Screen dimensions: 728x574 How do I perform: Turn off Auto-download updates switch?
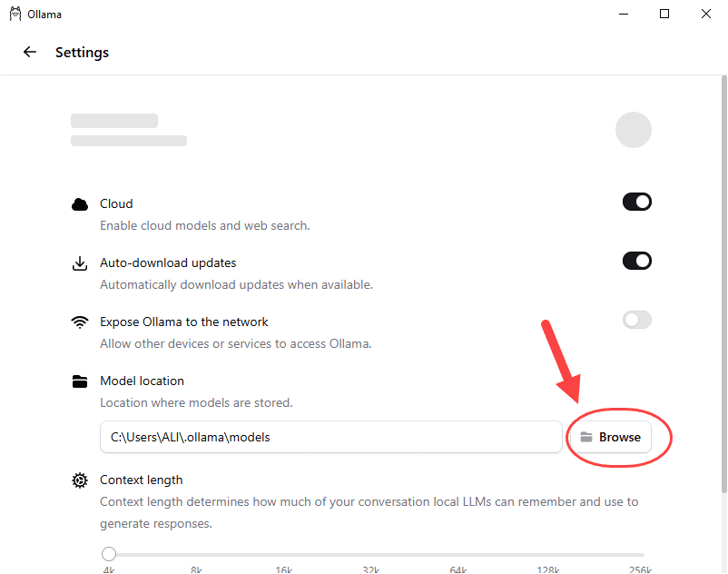637,261
